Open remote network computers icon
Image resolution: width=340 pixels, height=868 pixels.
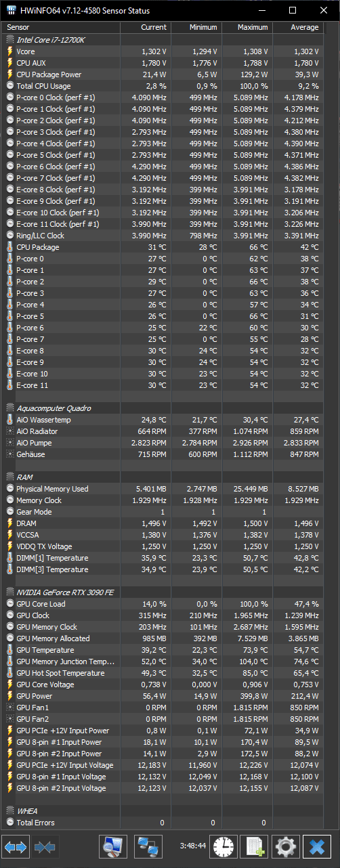click(148, 846)
